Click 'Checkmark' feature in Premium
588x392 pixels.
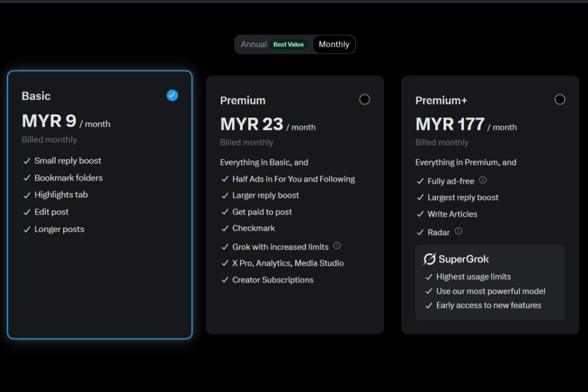[253, 228]
